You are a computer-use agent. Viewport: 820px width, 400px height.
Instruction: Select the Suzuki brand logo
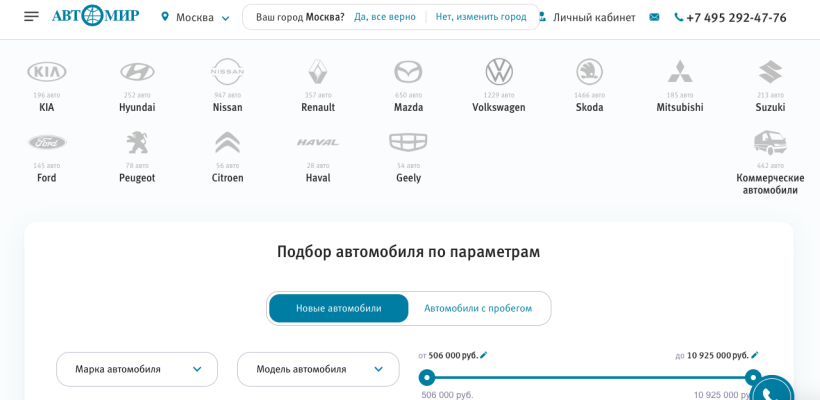[770, 72]
